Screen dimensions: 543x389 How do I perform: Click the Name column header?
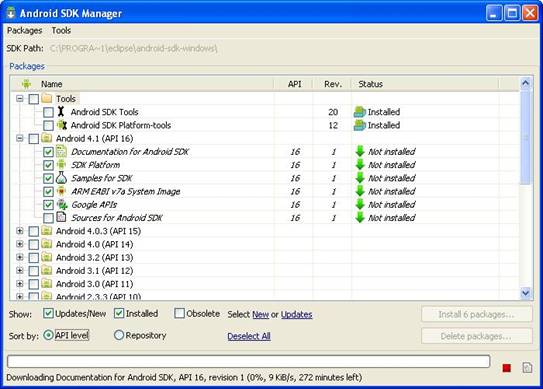[142, 84]
